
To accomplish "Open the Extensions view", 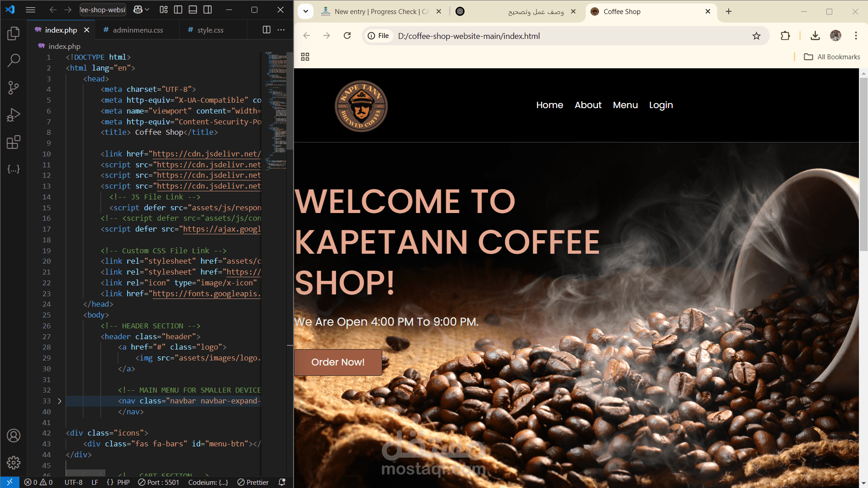I will click(x=14, y=142).
